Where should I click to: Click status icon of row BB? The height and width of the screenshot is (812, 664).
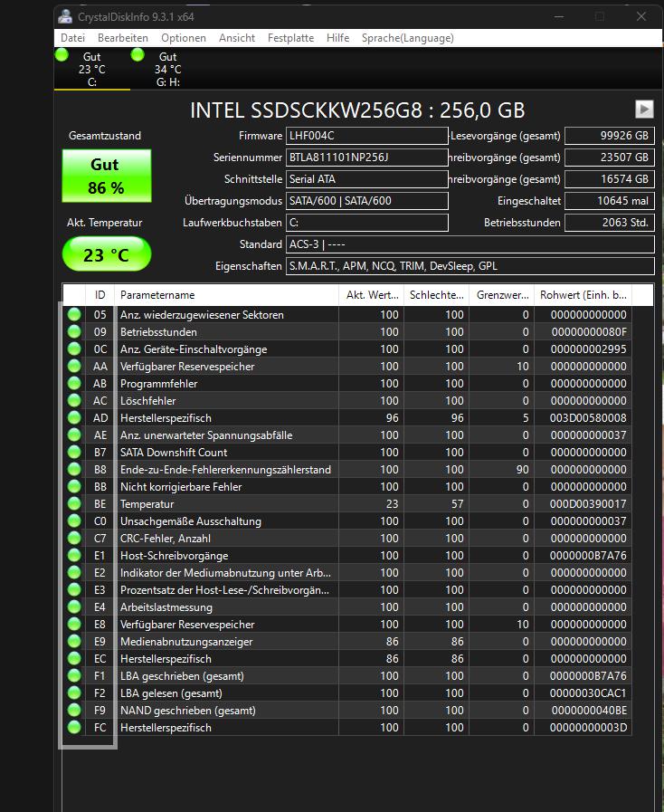pos(74,486)
